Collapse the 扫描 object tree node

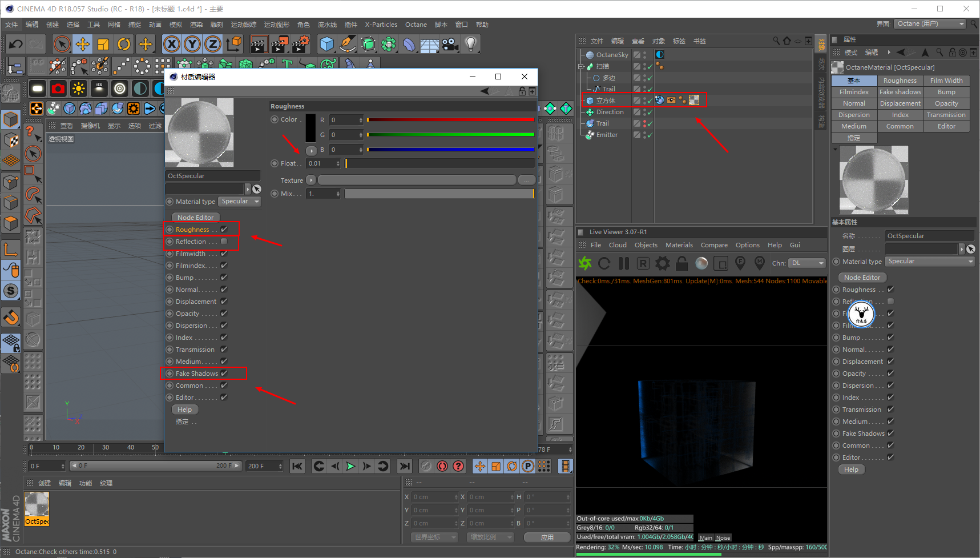click(582, 66)
